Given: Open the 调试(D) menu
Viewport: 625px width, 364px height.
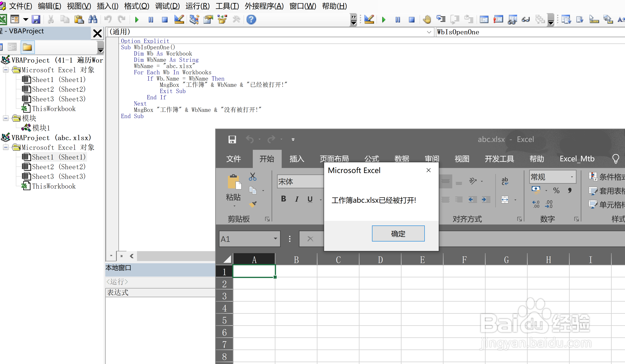Looking at the screenshot, I should tap(167, 6).
